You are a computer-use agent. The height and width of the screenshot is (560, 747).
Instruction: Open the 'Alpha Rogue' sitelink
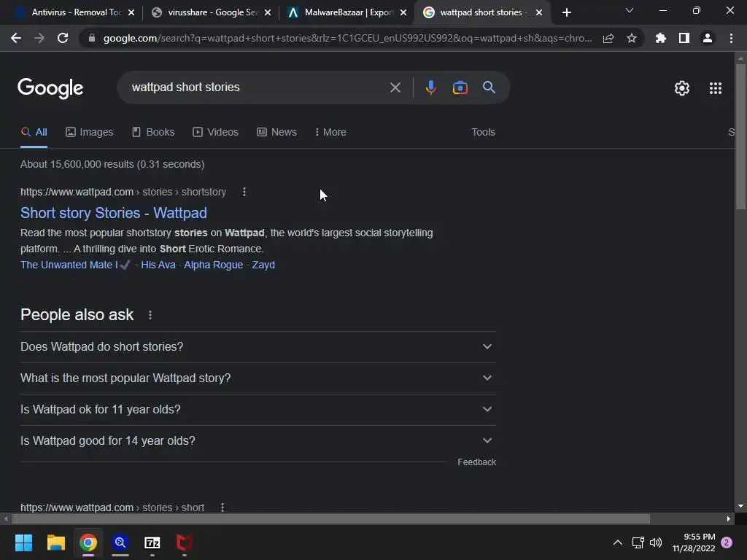pos(214,265)
